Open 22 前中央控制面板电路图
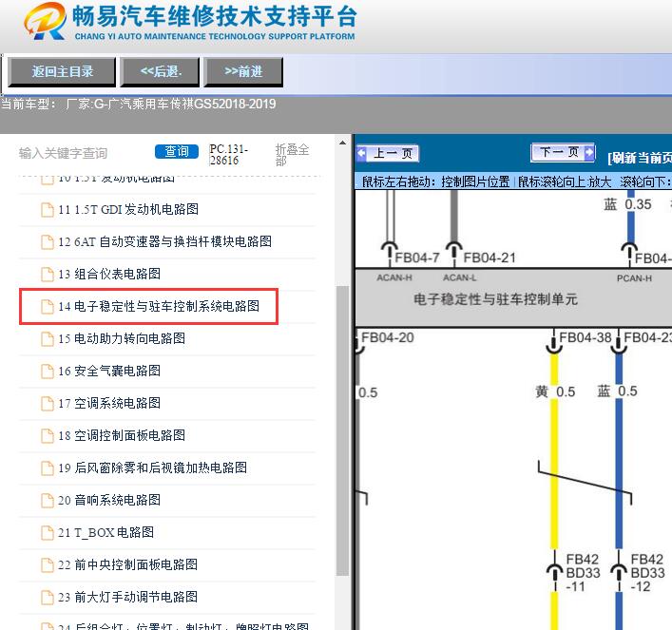This screenshot has width=672, height=630. (x=127, y=564)
